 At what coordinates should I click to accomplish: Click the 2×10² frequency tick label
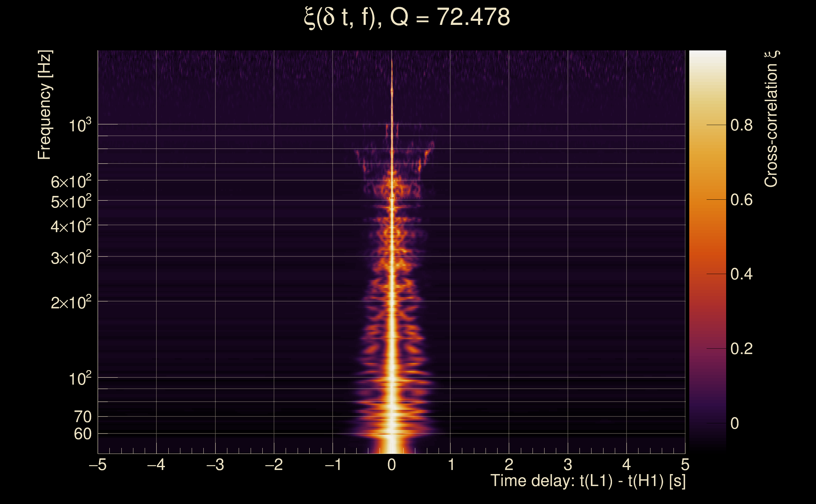click(71, 303)
